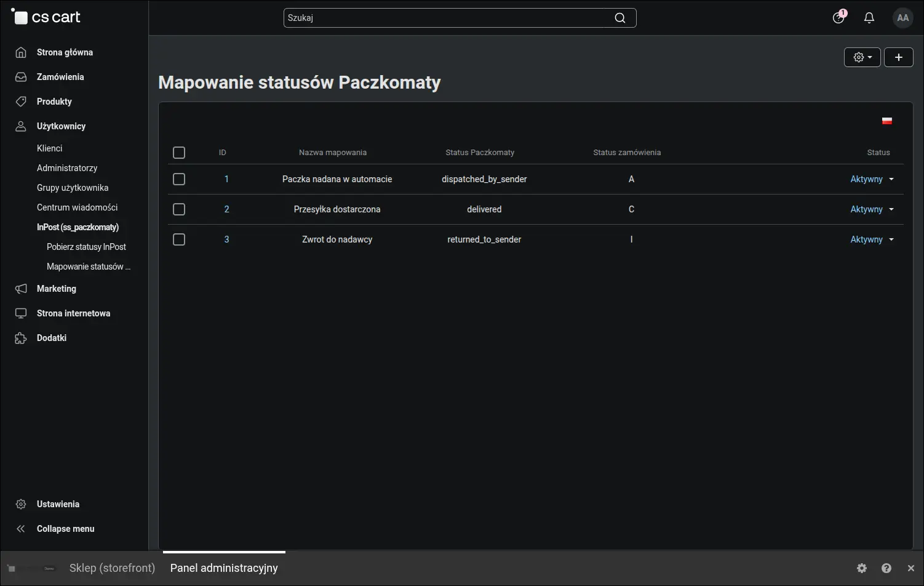
Task: Click the Zamówienia inbox icon
Action: click(21, 77)
